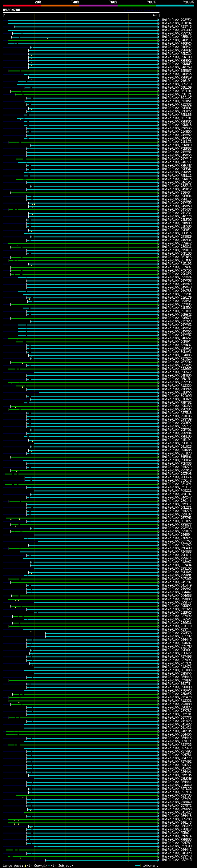Image resolution: width=197 pixels, height=868 pixels.
Task: Click the white AV394780 query bar
Action: (x=81, y=13)
